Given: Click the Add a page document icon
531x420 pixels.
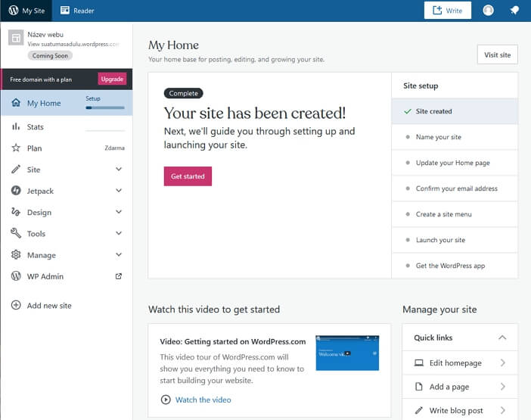Looking at the screenshot, I should 419,387.
